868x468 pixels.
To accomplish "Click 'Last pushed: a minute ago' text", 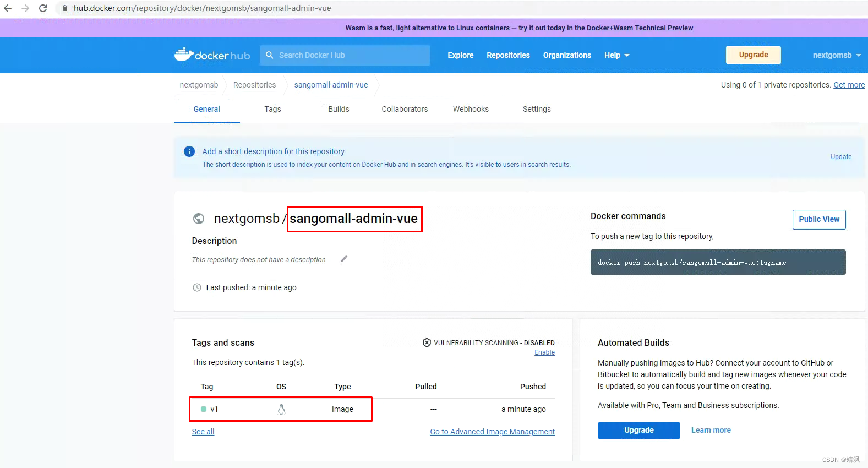I will tap(251, 287).
